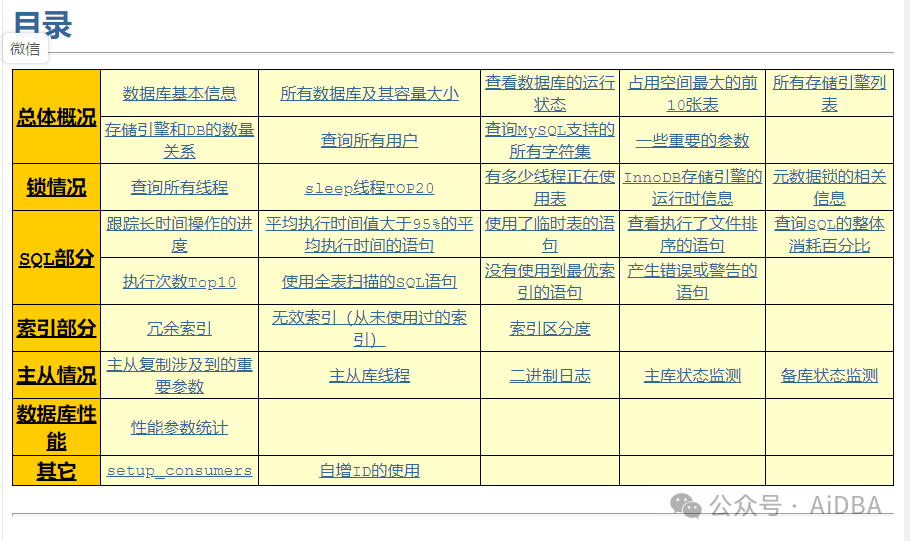Open 占用空间最大的前10张表 link
The image size is (910, 541).
[x=692, y=93]
